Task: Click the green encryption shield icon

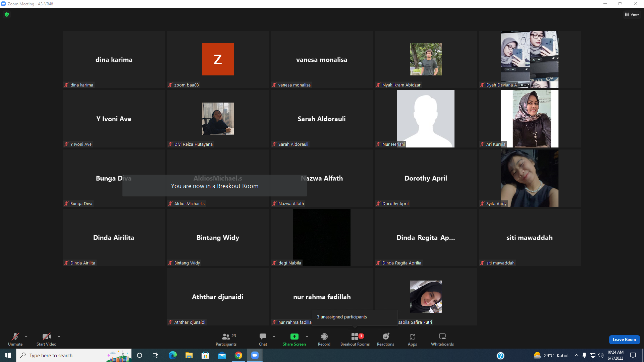Action: pyautogui.click(x=7, y=14)
